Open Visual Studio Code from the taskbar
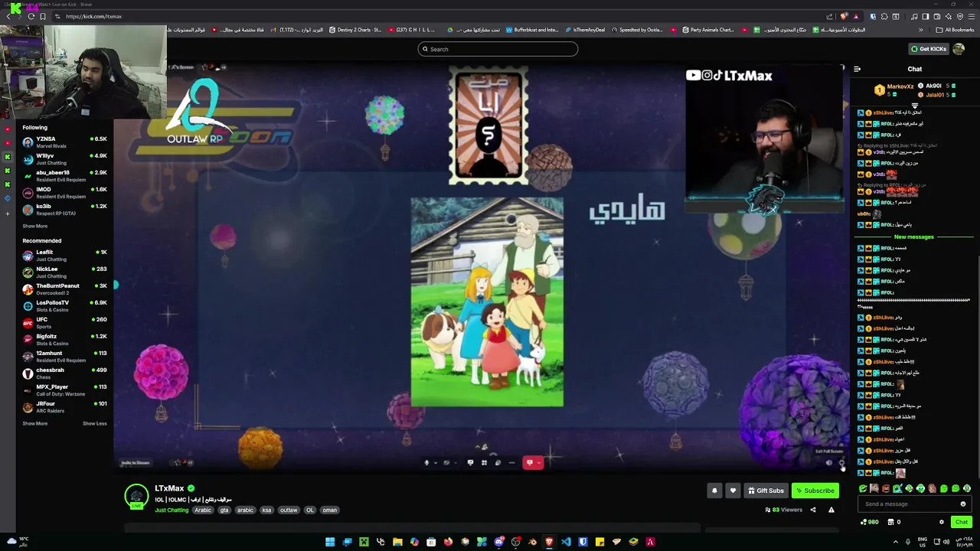This screenshot has height=551, width=980. [x=566, y=542]
